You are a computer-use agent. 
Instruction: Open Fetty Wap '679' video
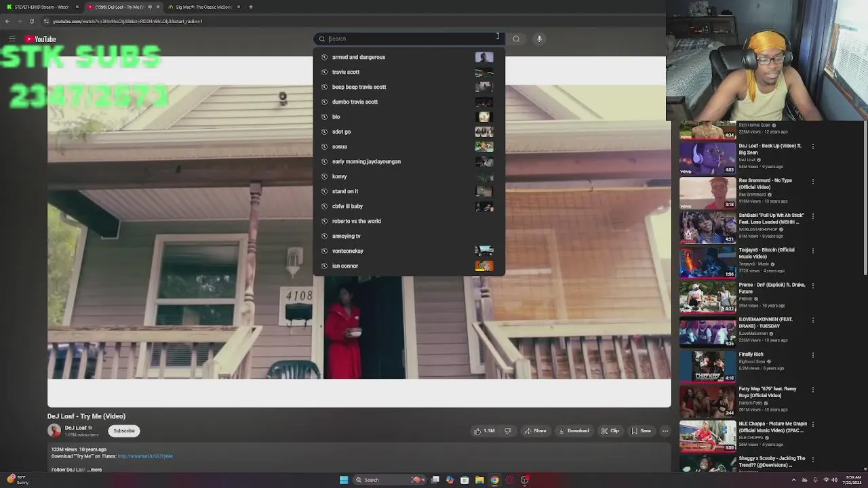click(x=708, y=401)
